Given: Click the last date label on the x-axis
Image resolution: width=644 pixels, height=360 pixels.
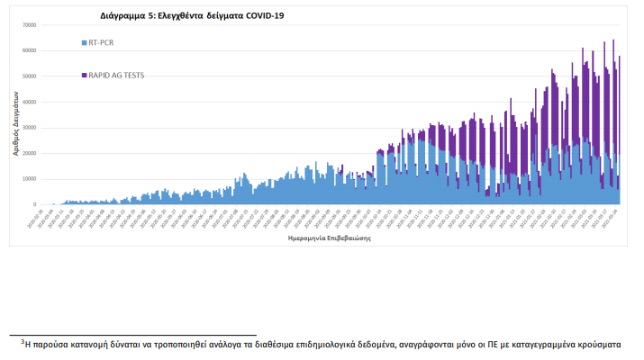Looking at the screenshot, I should point(615,216).
